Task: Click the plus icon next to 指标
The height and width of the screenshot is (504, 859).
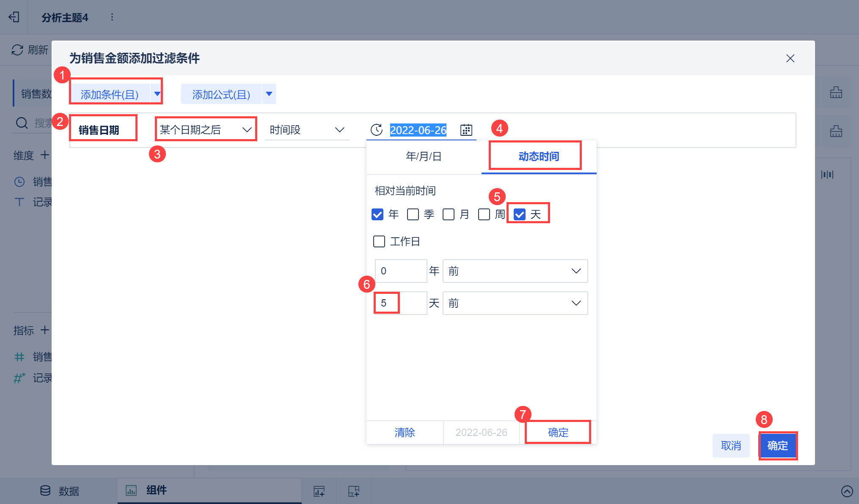Action: pos(45,330)
